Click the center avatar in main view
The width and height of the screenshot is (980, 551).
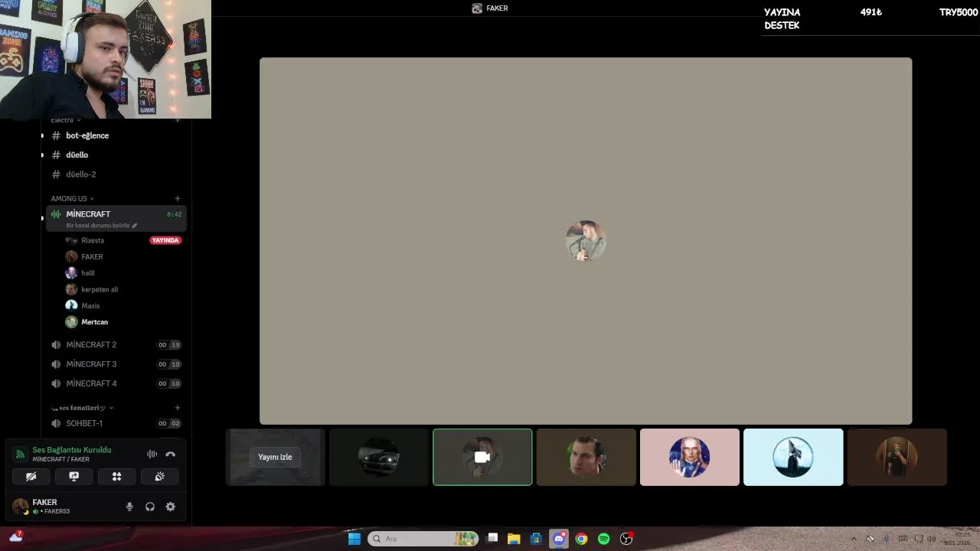pos(586,241)
